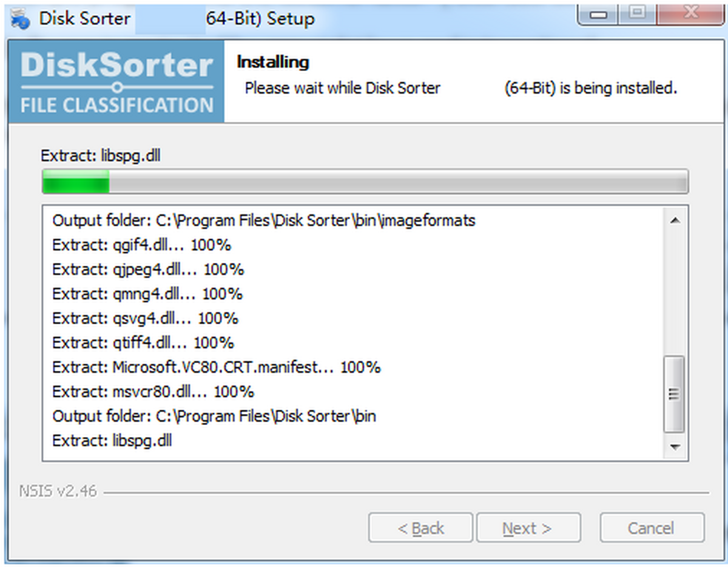Minimize the setup window

pos(597,13)
